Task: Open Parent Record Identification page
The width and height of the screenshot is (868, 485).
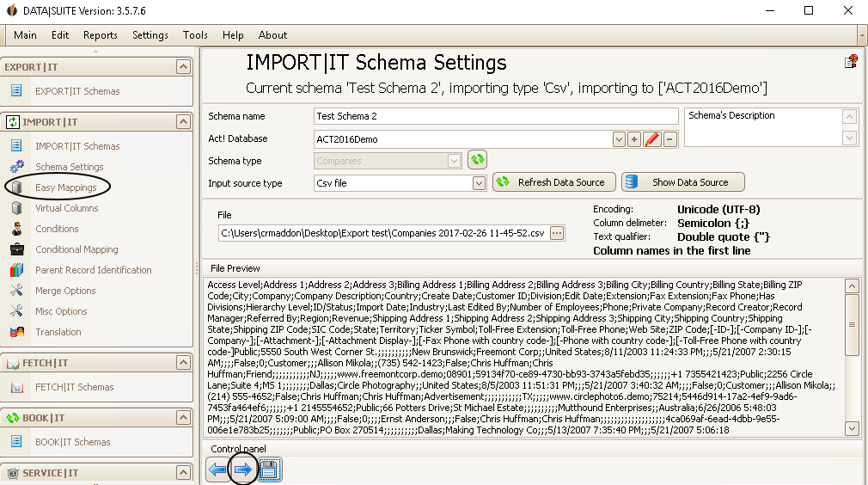Action: click(x=94, y=270)
